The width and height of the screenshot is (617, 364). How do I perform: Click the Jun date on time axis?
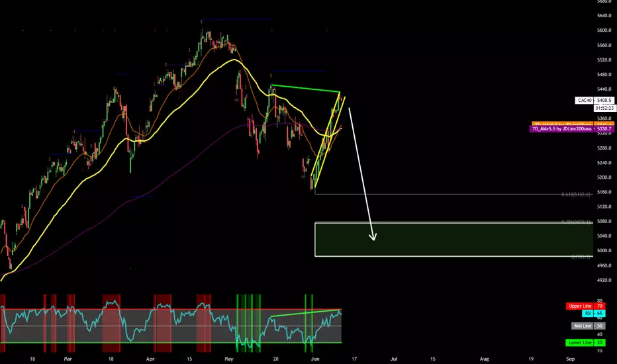pos(315,359)
